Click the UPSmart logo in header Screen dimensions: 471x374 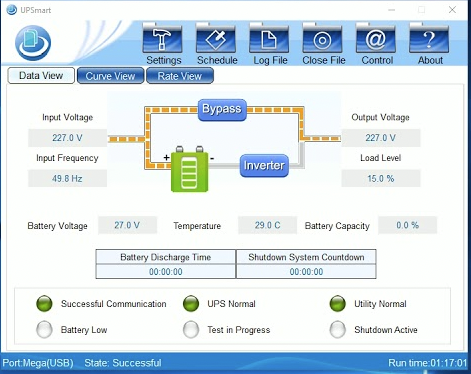click(33, 43)
